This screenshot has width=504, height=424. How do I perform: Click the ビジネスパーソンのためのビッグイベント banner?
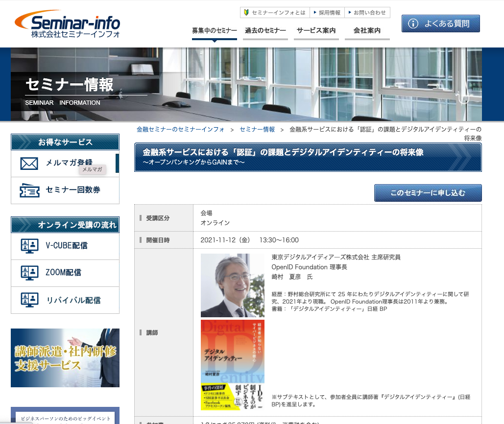pos(65,416)
